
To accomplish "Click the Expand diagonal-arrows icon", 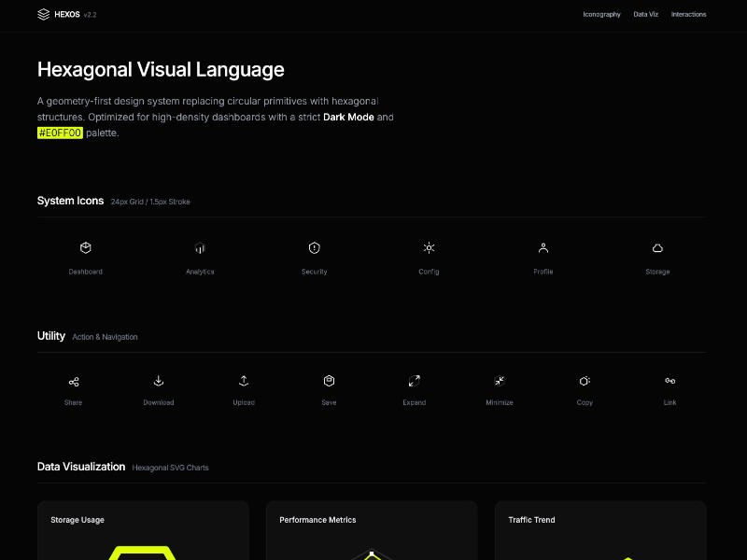I will point(414,379).
